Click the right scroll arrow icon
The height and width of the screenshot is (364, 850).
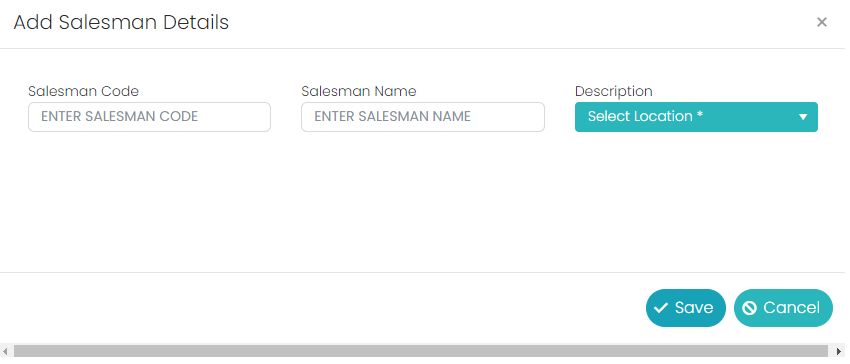point(839,351)
